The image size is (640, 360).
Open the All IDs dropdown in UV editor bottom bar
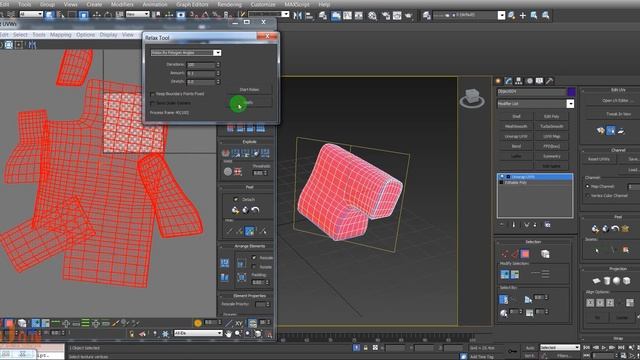(198, 333)
